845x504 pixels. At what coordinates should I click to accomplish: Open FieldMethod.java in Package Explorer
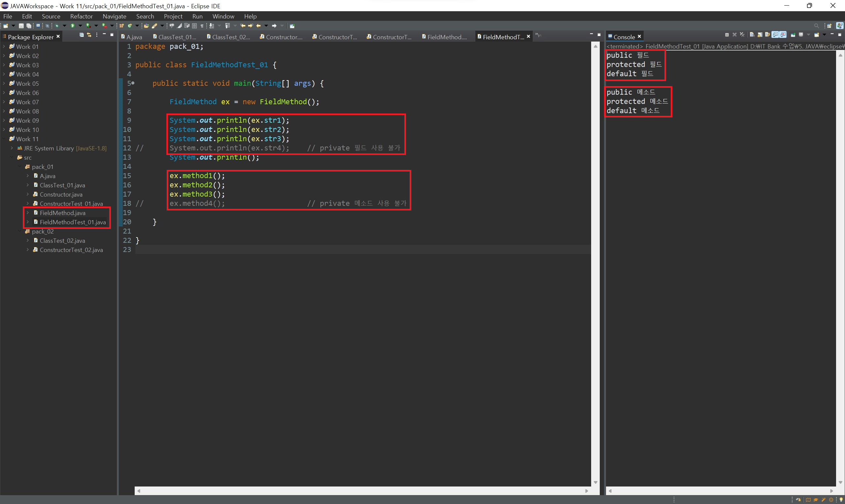[62, 213]
